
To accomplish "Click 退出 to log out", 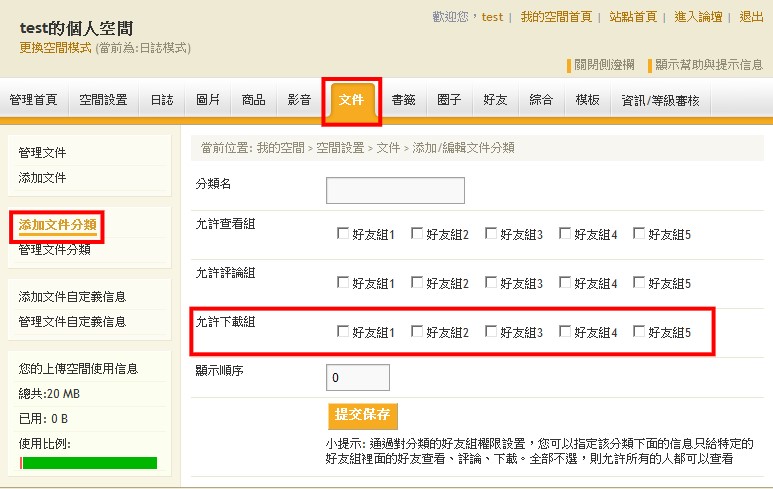I will 751,17.
